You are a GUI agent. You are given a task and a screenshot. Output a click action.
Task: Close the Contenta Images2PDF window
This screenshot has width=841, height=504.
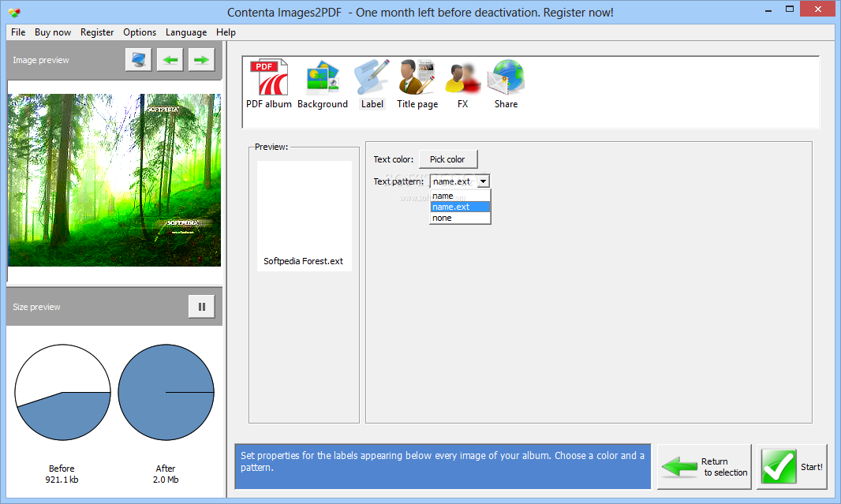pos(818,9)
